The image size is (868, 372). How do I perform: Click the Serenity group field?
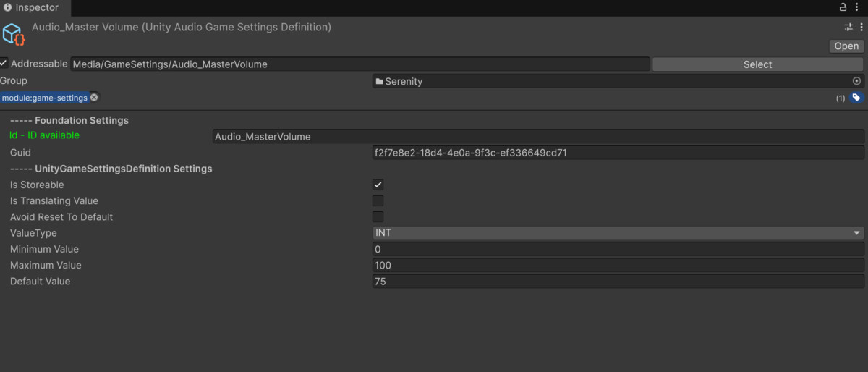click(618, 81)
